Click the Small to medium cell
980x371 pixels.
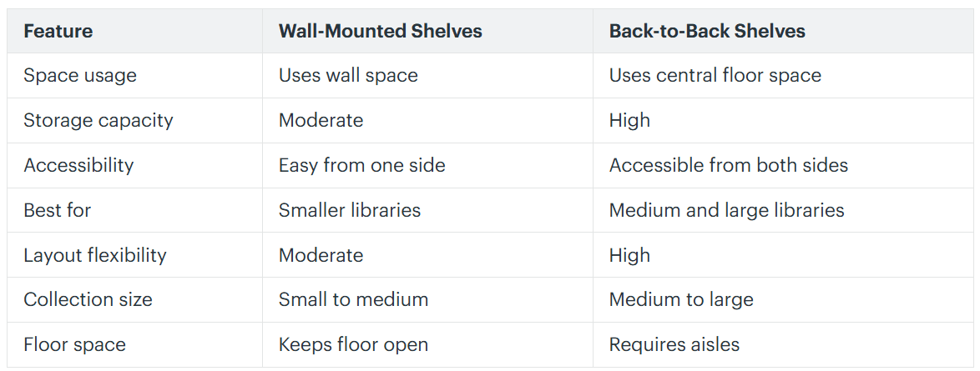point(354,299)
